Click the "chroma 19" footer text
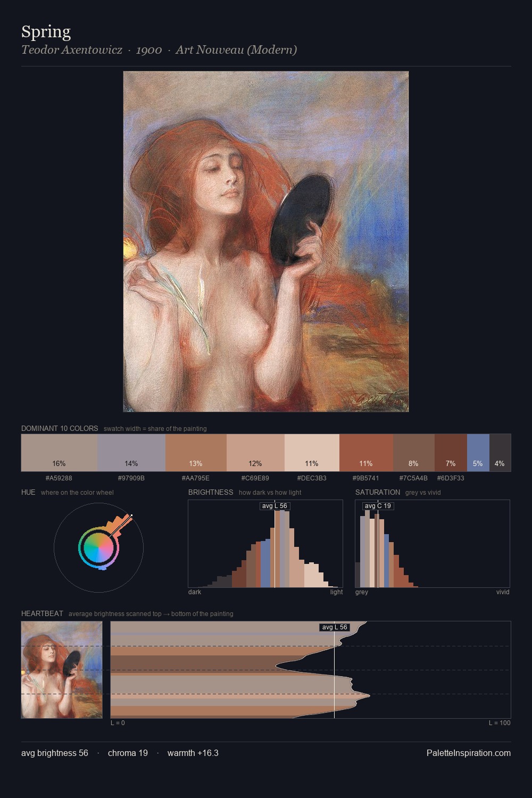The height and width of the screenshot is (798, 532). click(x=128, y=753)
